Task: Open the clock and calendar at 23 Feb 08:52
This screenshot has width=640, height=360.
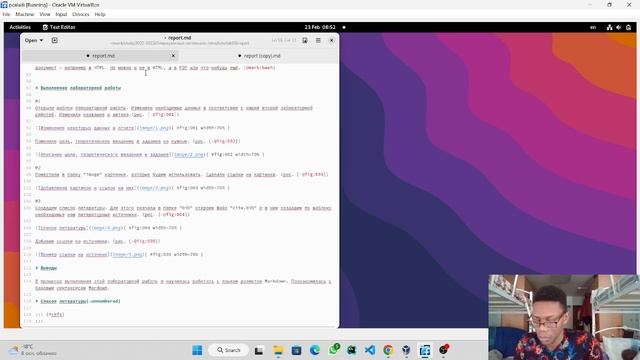Action: (x=320, y=27)
